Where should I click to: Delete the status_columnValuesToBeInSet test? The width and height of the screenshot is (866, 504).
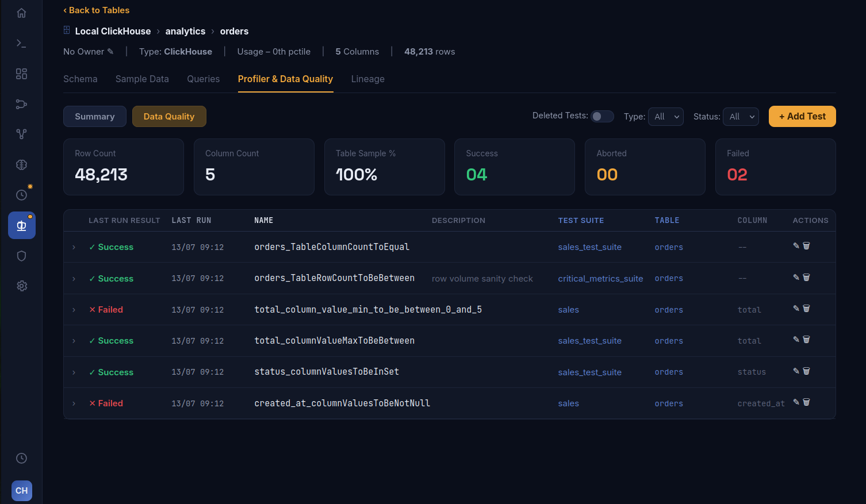click(806, 371)
